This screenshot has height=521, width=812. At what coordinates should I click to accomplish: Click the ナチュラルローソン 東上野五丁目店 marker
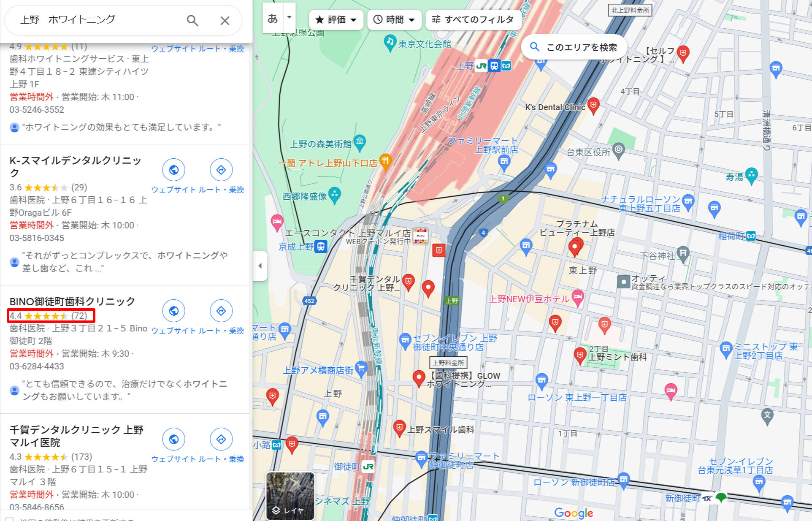pyautogui.click(x=688, y=202)
